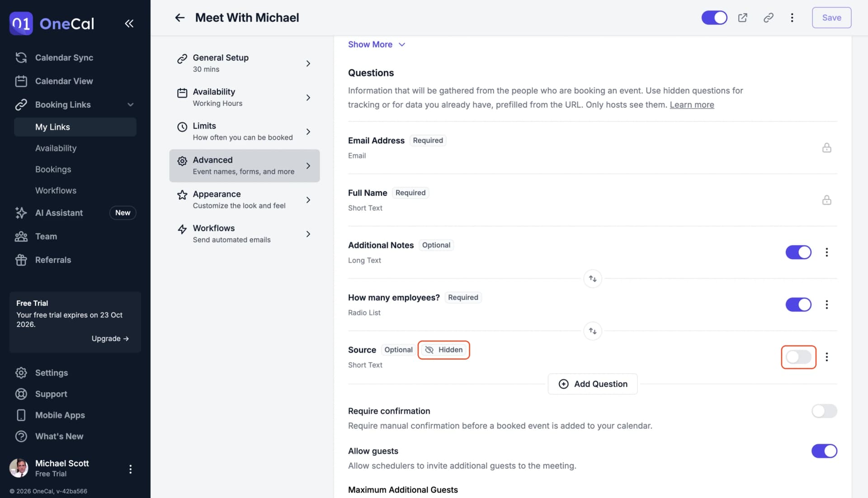Expand Show More section

pos(376,44)
